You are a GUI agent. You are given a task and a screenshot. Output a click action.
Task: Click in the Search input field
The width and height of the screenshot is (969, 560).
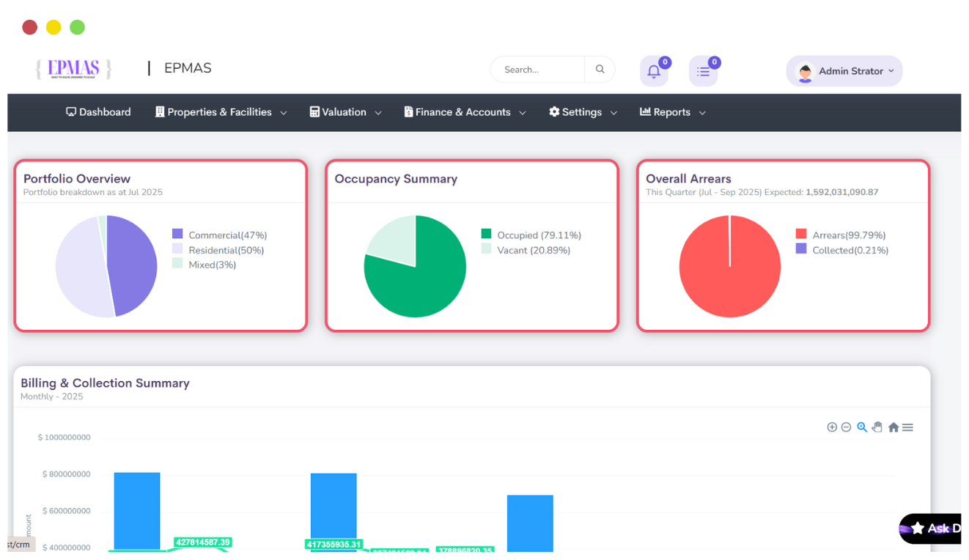[x=538, y=70]
